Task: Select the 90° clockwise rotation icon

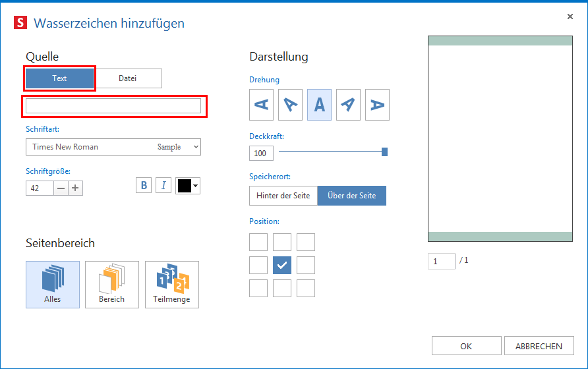Action: coord(377,105)
